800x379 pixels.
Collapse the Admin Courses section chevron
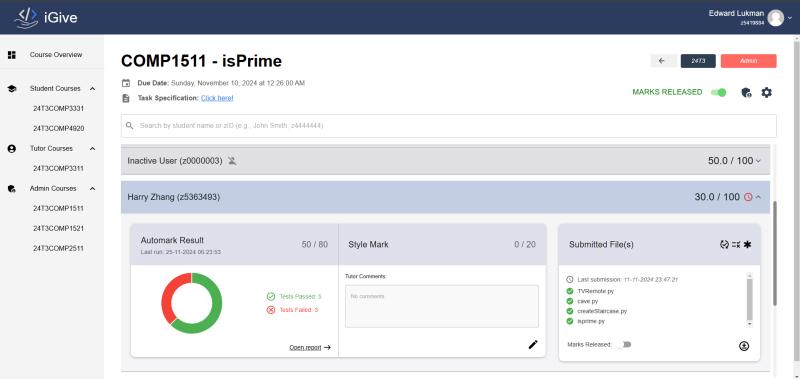92,189
